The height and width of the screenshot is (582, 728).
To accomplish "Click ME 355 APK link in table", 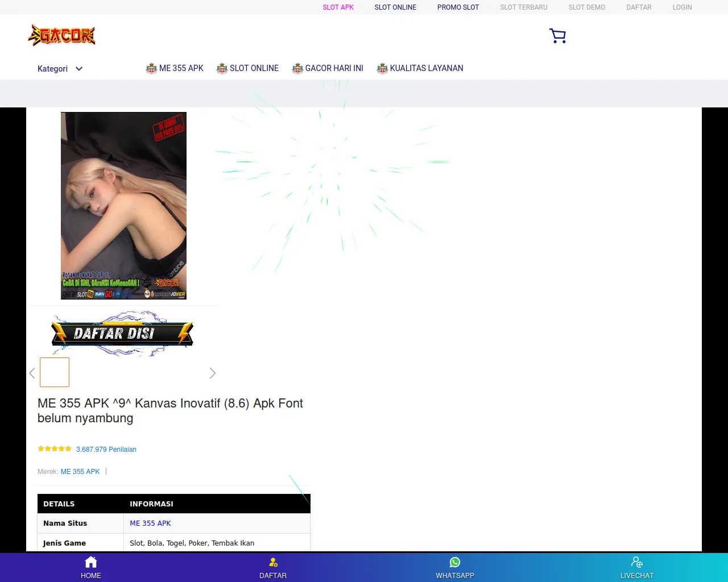I will (150, 523).
